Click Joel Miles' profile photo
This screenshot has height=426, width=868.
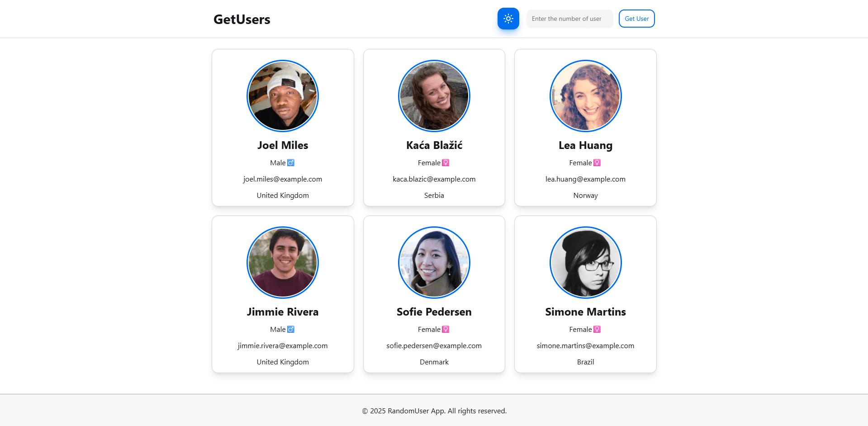tap(283, 96)
